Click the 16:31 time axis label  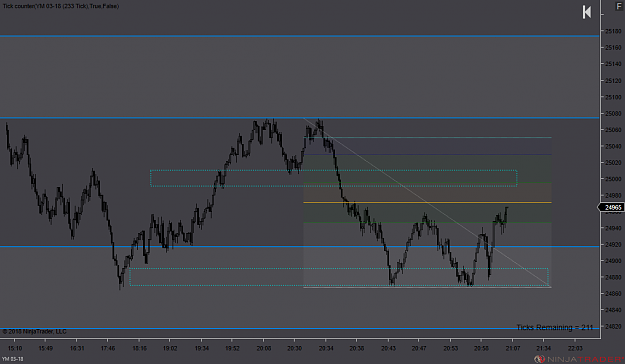point(77,348)
